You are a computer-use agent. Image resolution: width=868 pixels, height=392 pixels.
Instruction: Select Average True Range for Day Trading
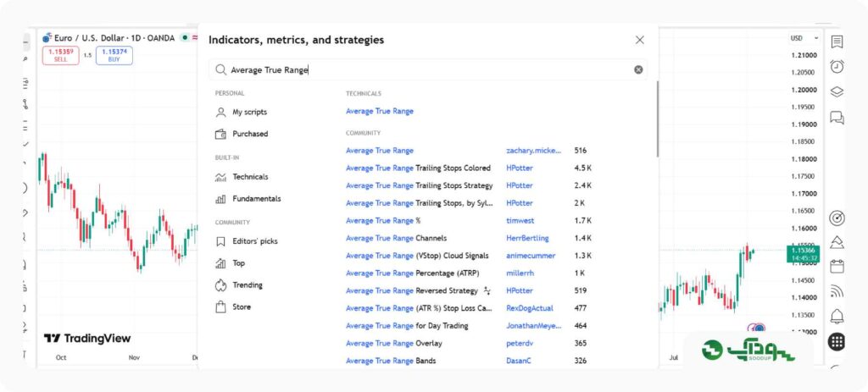407,326
